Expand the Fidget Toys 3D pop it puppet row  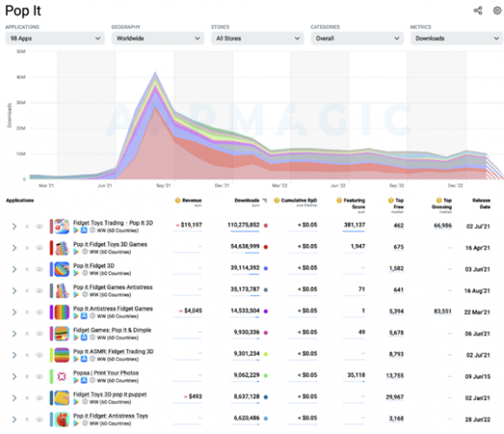coord(15,398)
